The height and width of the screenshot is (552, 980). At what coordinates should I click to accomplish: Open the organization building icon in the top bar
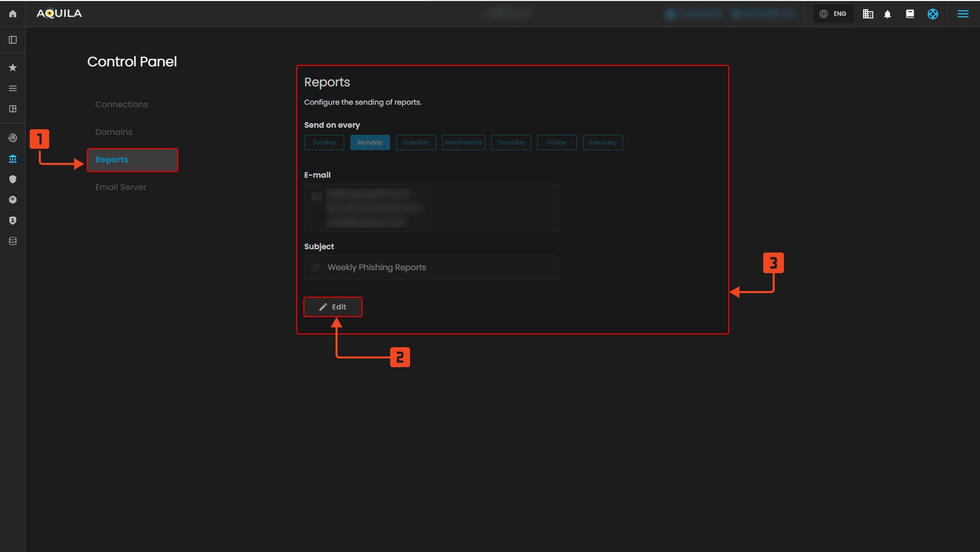(x=868, y=14)
